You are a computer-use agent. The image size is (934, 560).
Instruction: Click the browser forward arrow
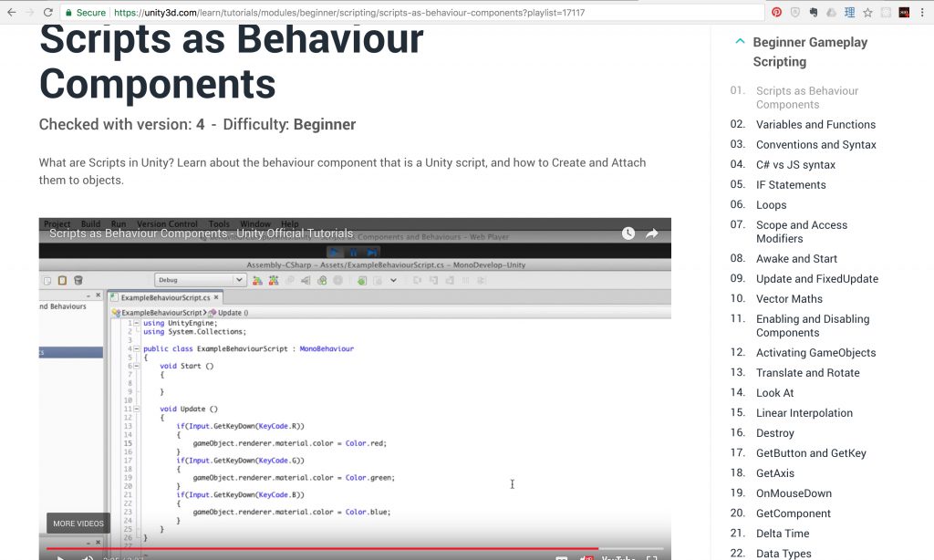30,12
